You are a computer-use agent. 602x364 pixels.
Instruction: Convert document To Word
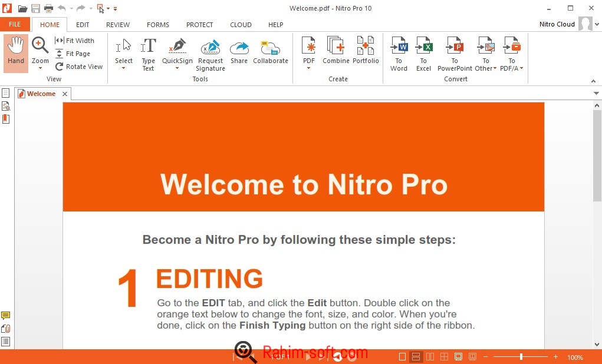pos(399,54)
